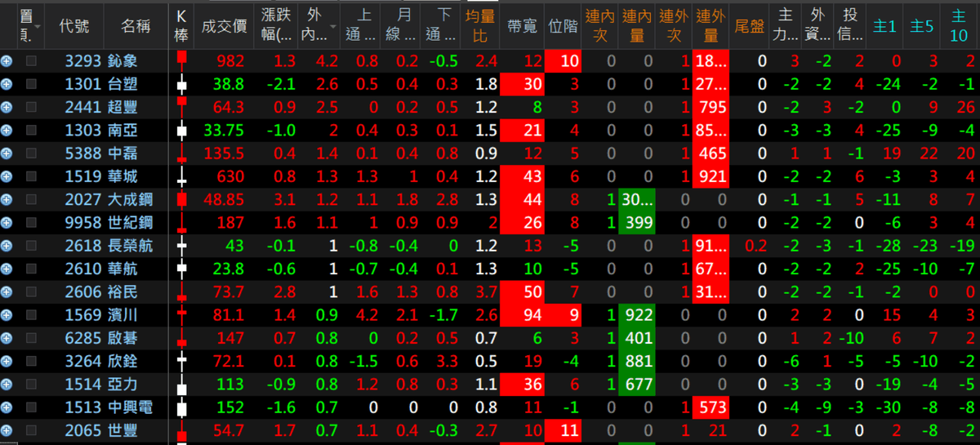The image size is (980, 445).
Task: Click the blue plus icon for 9958 世紀鋼
Action: click(x=7, y=222)
